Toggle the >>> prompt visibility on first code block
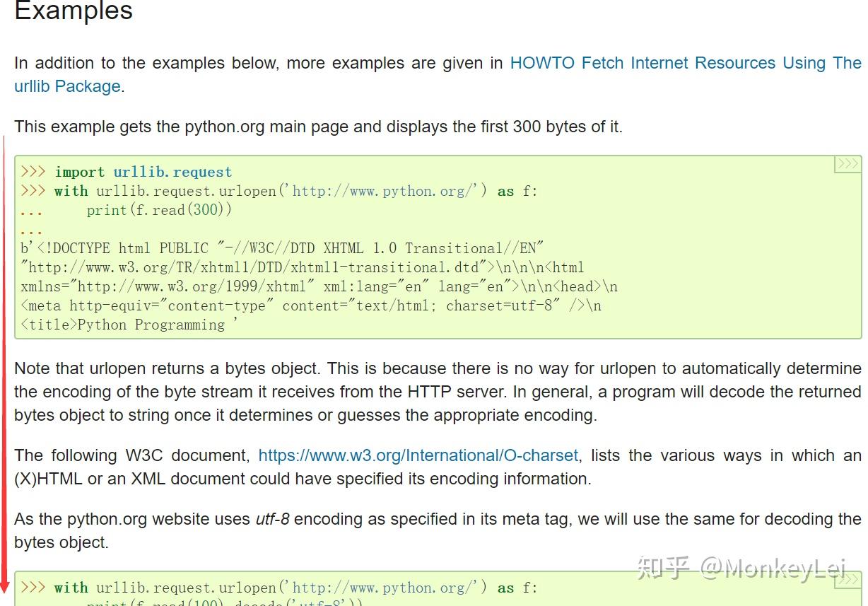This screenshot has height=606, width=868. click(x=847, y=163)
